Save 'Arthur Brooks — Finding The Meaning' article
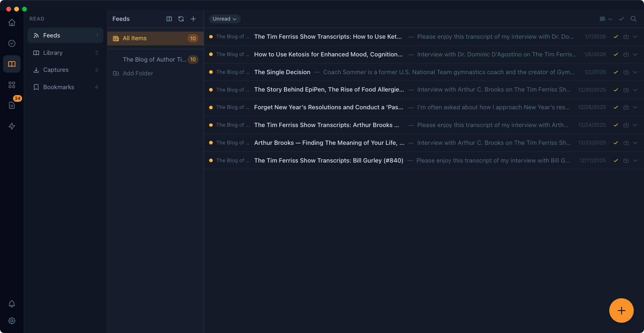The height and width of the screenshot is (333, 644). click(x=626, y=143)
